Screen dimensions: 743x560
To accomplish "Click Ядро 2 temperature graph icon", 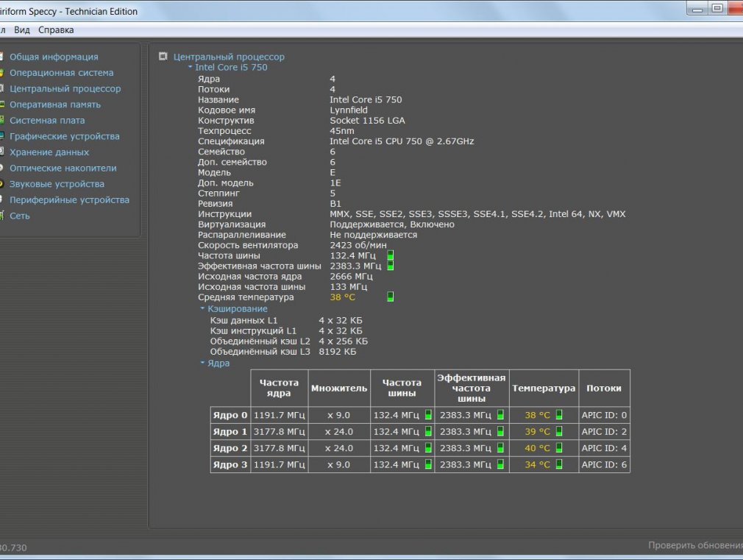I will (x=559, y=448).
